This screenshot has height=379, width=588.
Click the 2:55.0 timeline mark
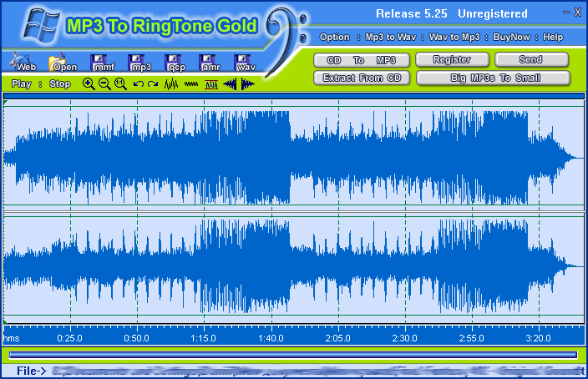471,338
